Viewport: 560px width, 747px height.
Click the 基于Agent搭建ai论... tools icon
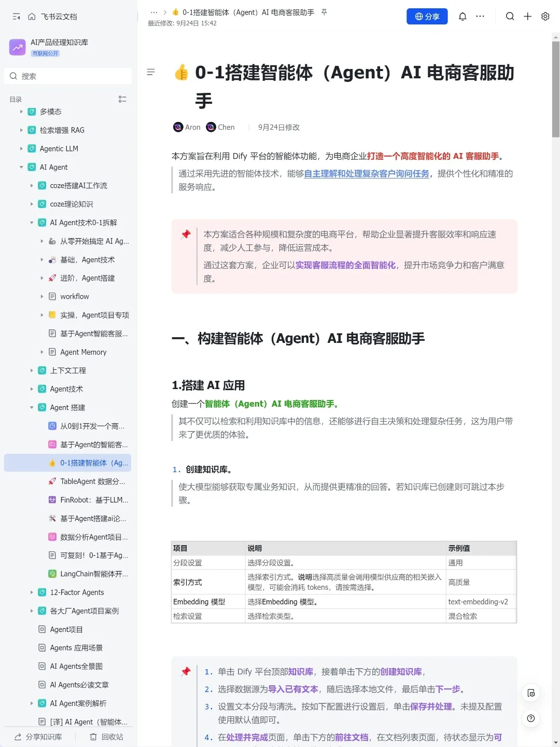[x=52, y=518]
